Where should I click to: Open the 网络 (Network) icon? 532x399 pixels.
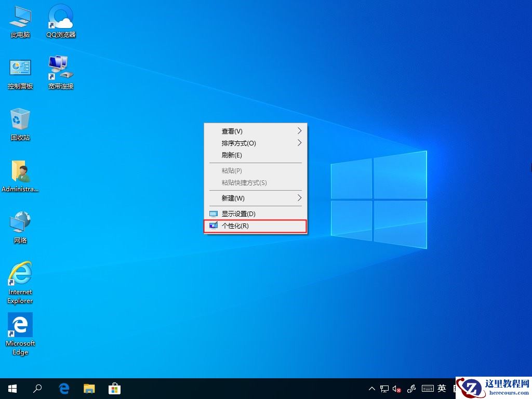(x=20, y=227)
